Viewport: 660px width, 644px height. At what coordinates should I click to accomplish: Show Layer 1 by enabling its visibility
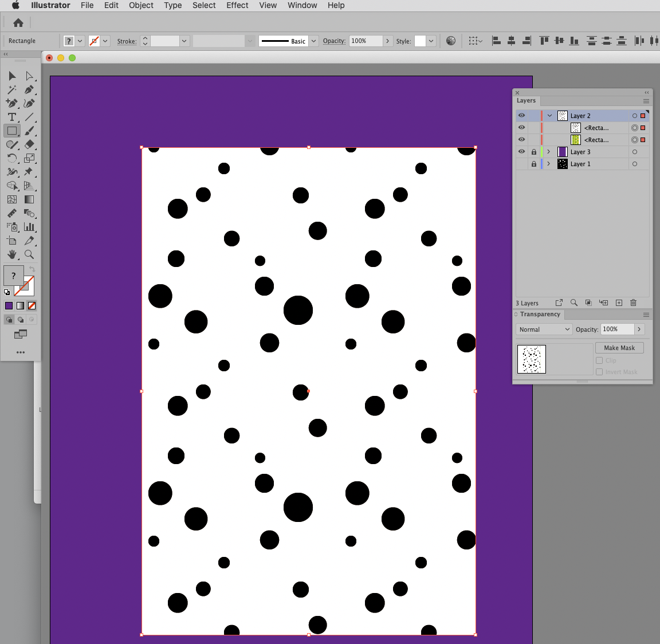tap(521, 164)
